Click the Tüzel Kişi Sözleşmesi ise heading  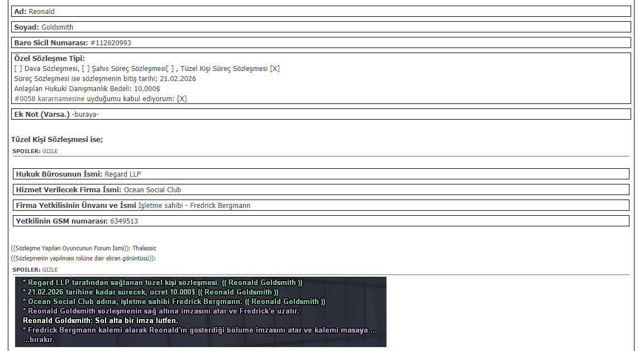pos(56,139)
